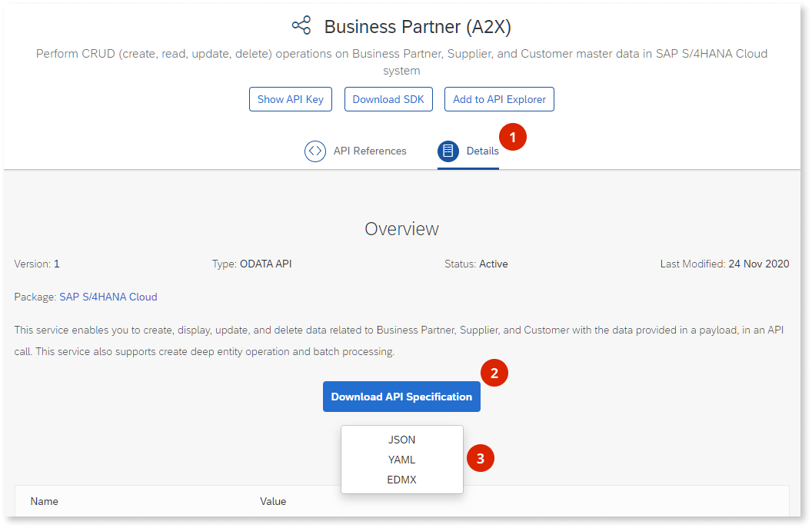Viewport: 812px width, 528px height.
Task: Click the Name column header
Action: [44, 502]
